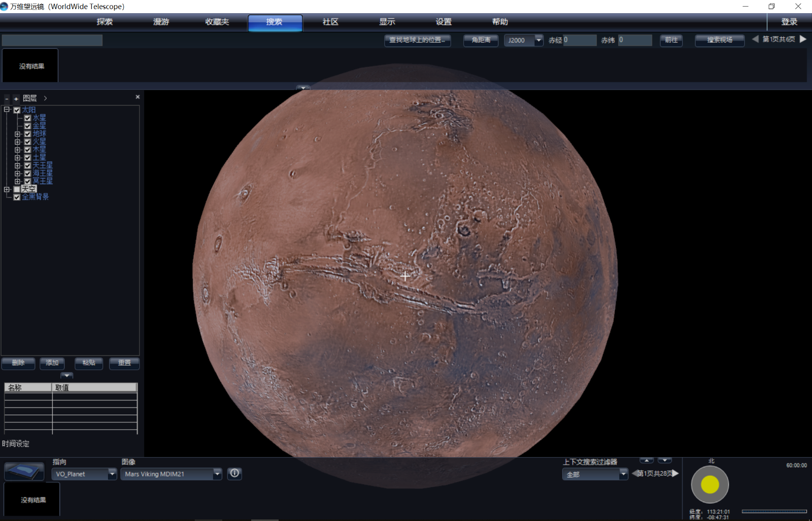Image resolution: width=812 pixels, height=521 pixels.
Task: Enable the 天空 layer checkbox
Action: click(17, 189)
